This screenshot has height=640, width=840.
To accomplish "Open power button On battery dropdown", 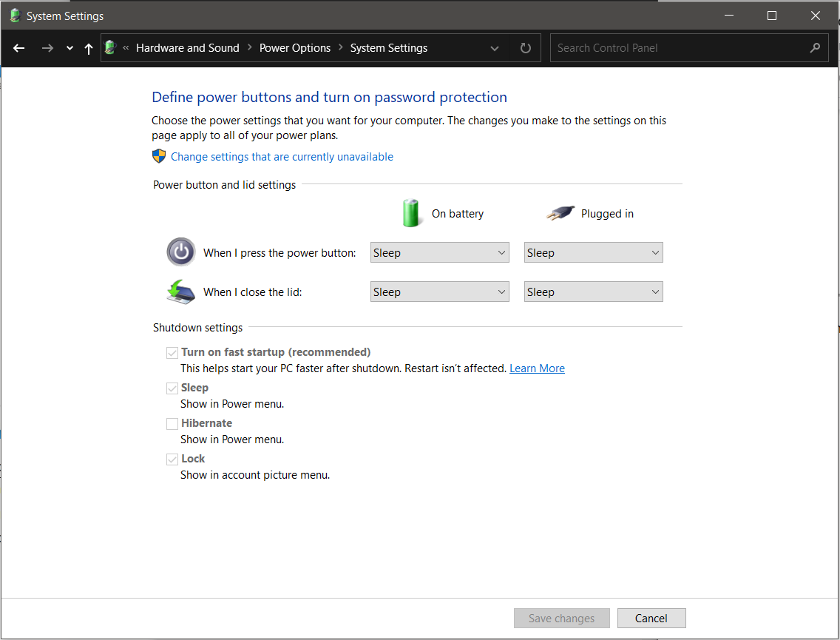I will pos(440,252).
